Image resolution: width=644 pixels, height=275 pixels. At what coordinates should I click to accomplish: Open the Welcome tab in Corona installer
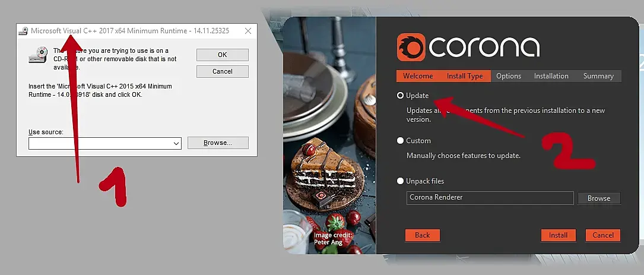(x=418, y=76)
